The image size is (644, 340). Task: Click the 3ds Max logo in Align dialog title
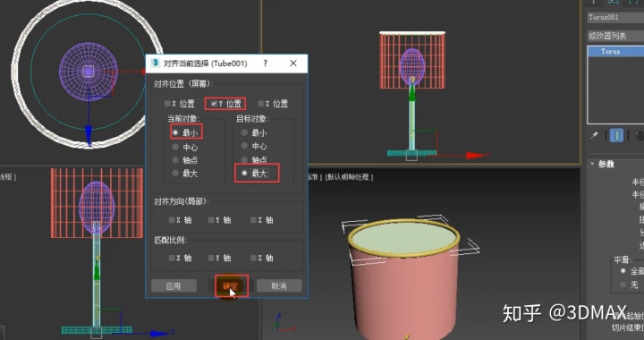pos(156,64)
